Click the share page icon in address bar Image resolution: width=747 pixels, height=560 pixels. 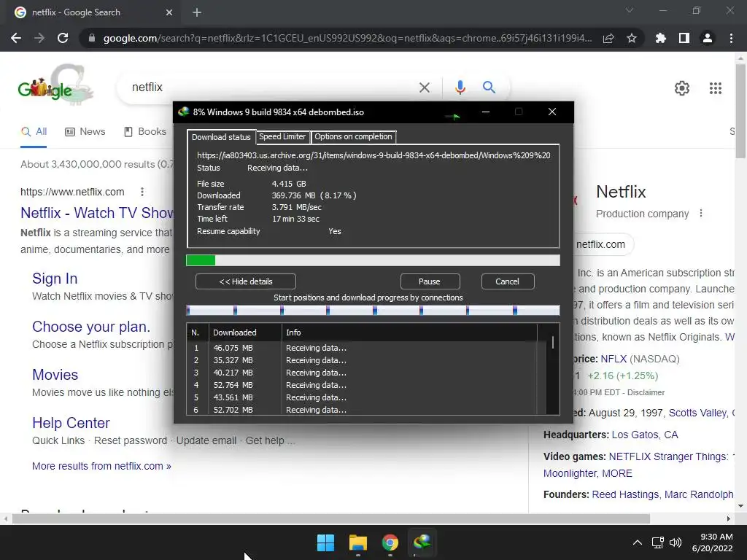coord(608,38)
